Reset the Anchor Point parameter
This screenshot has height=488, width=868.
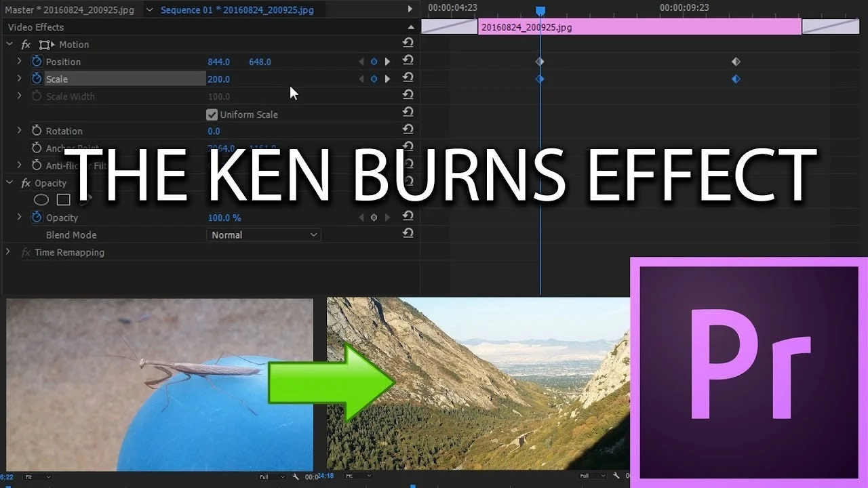pyautogui.click(x=408, y=146)
